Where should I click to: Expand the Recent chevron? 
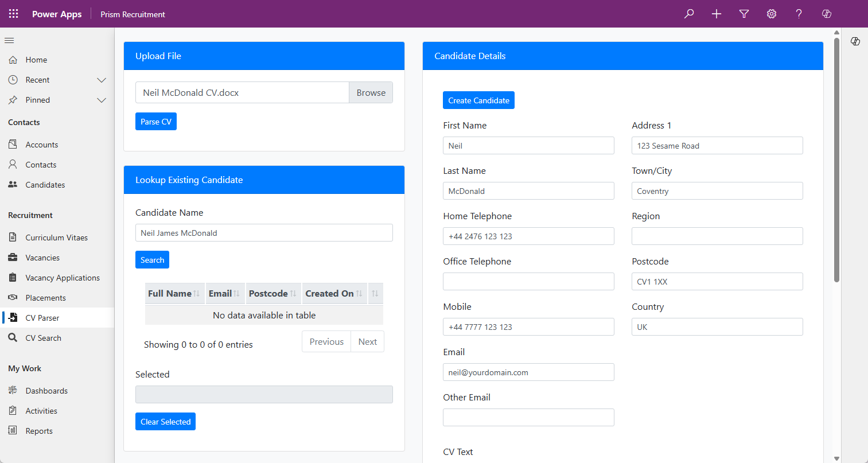(x=102, y=80)
